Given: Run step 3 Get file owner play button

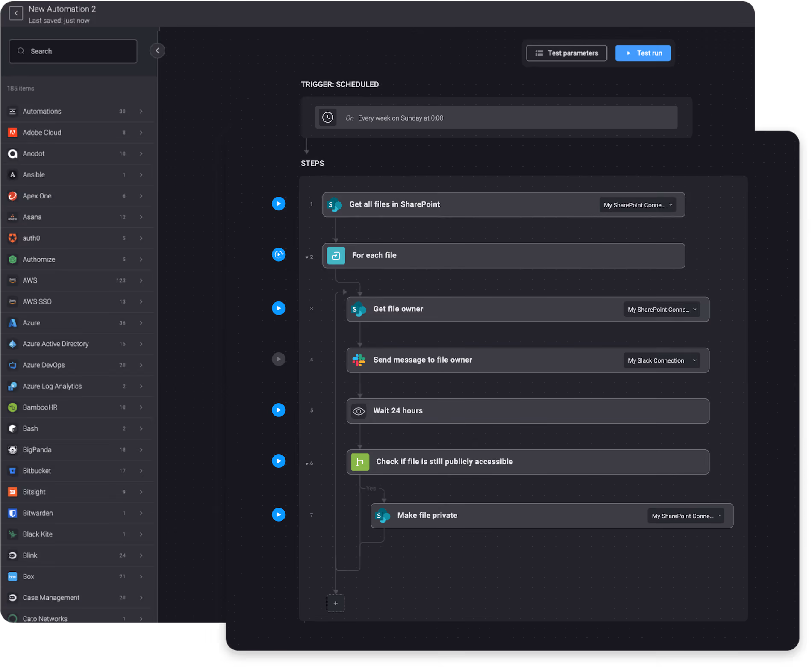Looking at the screenshot, I should pos(279,308).
